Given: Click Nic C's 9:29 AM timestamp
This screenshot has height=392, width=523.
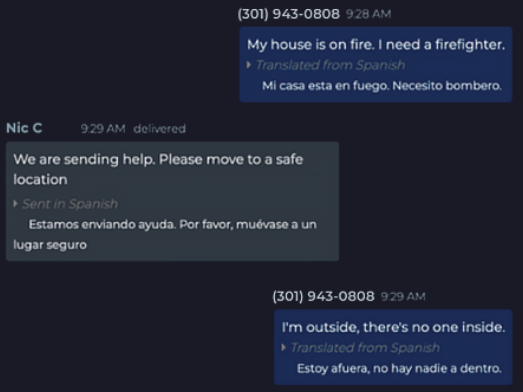Looking at the screenshot, I should tap(103, 129).
